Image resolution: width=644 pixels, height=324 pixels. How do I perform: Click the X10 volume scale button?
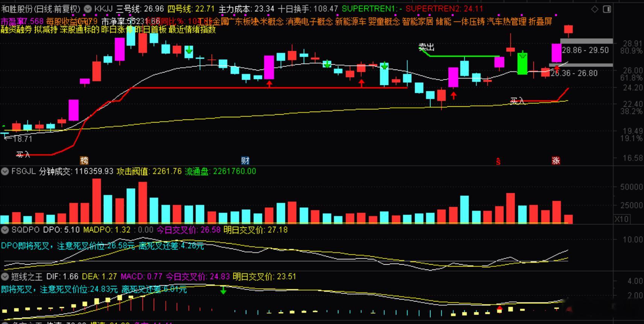click(621, 219)
